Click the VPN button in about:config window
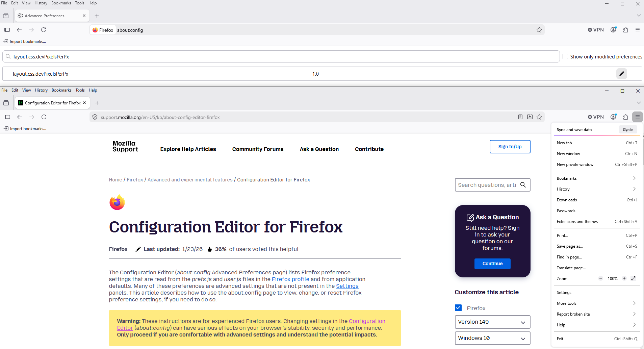644x349 pixels. click(x=596, y=30)
